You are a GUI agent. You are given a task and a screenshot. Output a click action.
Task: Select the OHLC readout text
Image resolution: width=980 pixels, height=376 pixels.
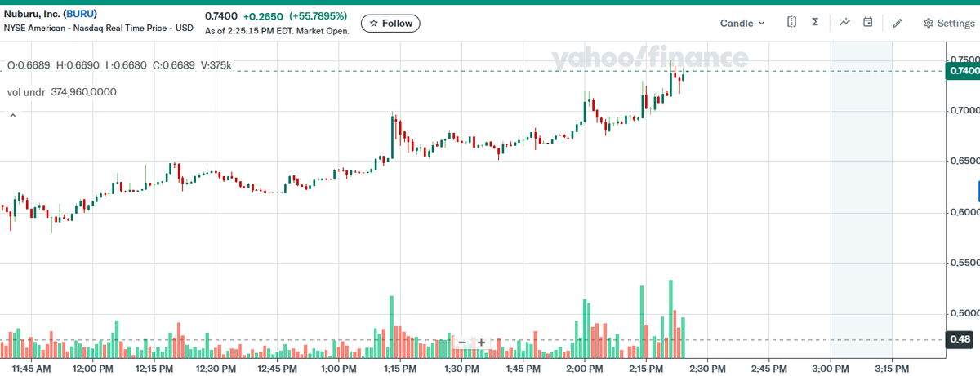click(119, 65)
